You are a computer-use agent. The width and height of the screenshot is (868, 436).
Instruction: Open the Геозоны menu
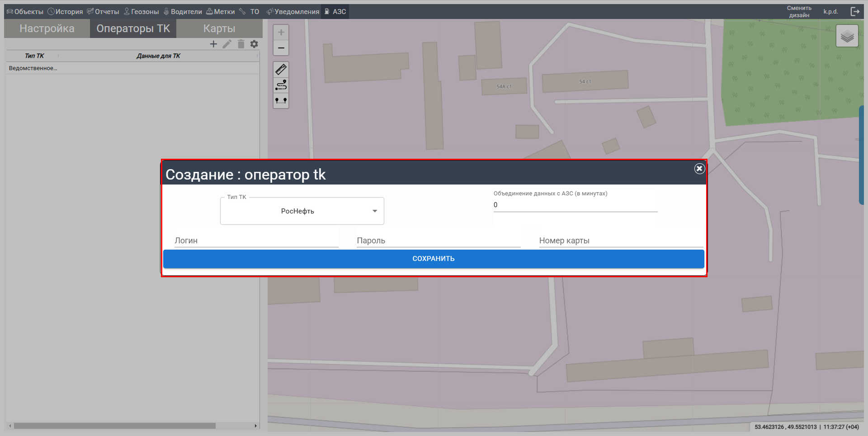click(142, 12)
